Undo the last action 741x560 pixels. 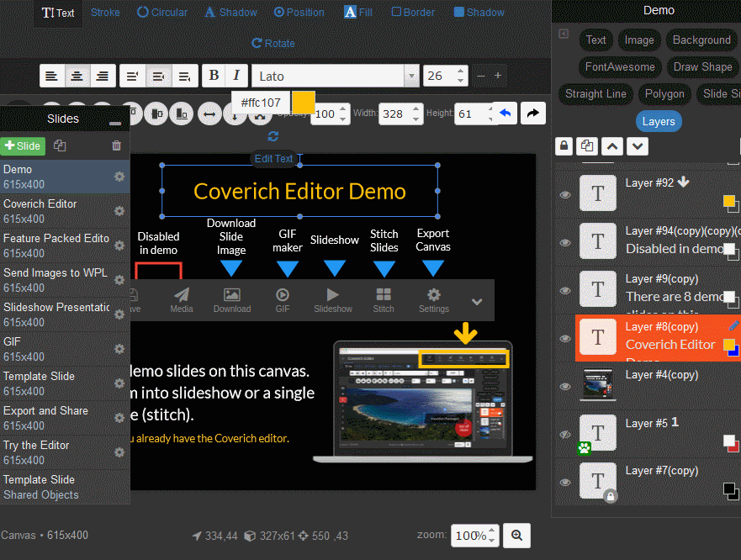coord(505,114)
